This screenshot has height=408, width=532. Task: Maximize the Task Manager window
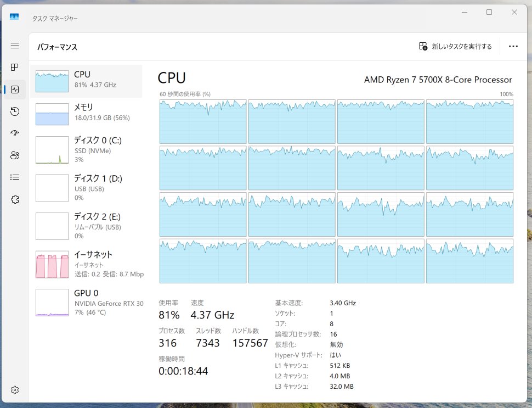(x=489, y=12)
